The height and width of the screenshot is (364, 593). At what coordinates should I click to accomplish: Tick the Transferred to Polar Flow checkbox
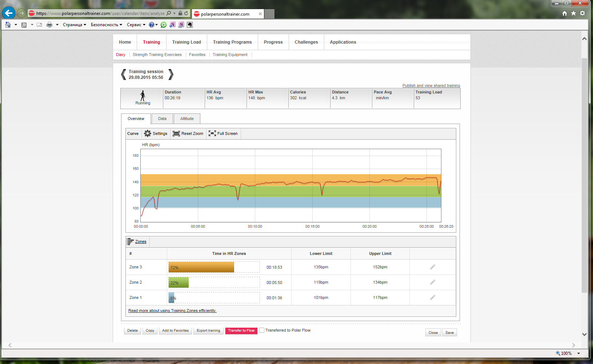[x=262, y=330]
